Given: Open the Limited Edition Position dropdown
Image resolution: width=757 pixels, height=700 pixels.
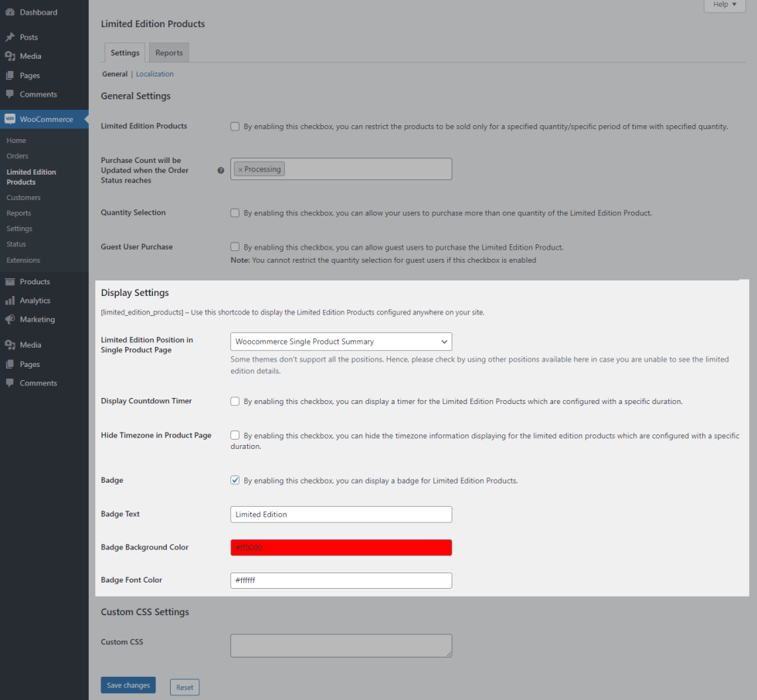Looking at the screenshot, I should [x=341, y=342].
